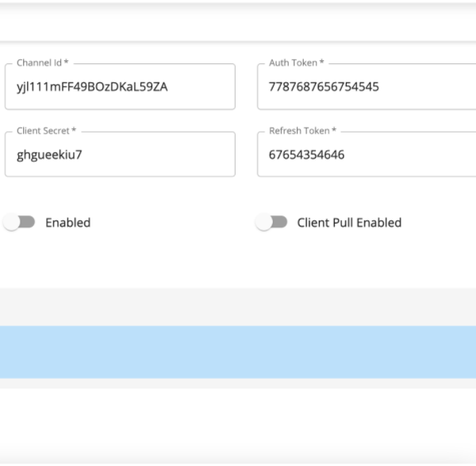This screenshot has width=476, height=466.
Task: Click the value 7787687656754545
Action: pyautogui.click(x=324, y=87)
